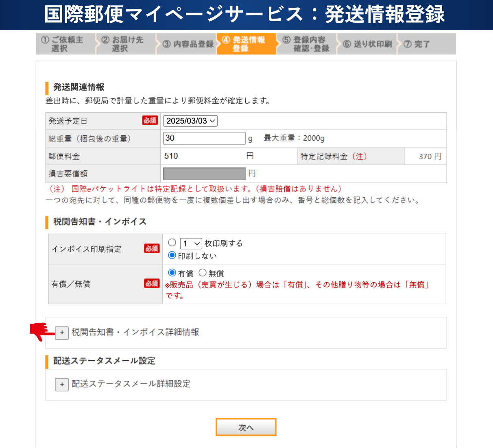Click the 総重量 weight input field
Image resolution: width=493 pixels, height=448 pixels.
click(204, 138)
